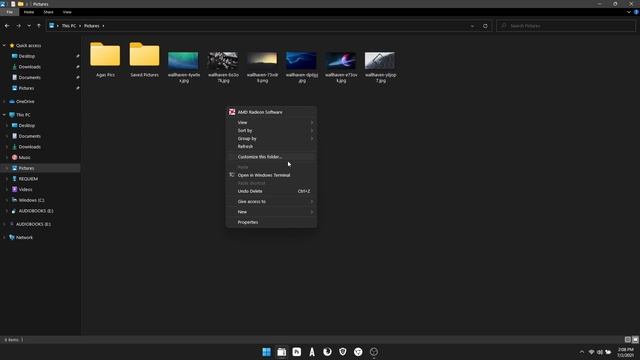Screen dimensions: 640x360
Task: Expand the ribbon with chevron
Action: coord(629,12)
